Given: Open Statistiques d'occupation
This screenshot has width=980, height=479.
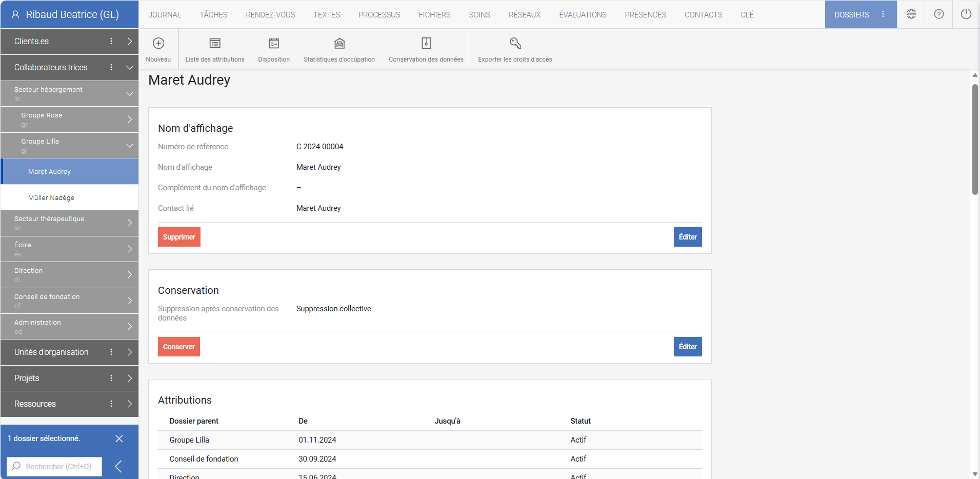Looking at the screenshot, I should pos(339,44).
